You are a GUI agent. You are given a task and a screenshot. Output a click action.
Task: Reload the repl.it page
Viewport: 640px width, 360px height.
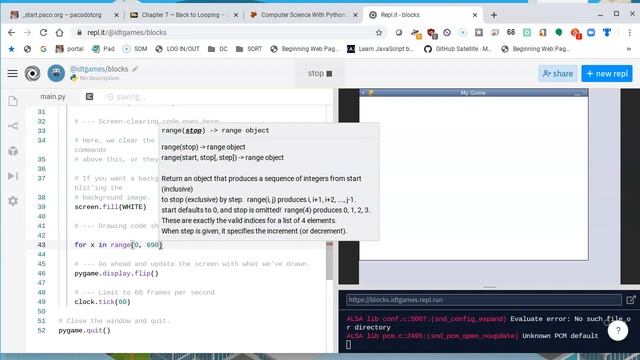click(43, 32)
